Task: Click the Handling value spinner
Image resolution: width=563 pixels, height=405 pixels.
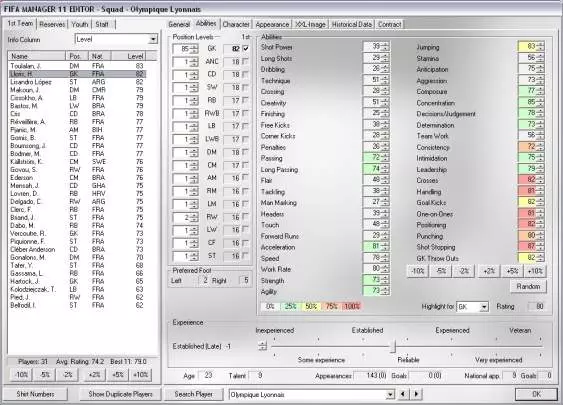Action: point(540,191)
